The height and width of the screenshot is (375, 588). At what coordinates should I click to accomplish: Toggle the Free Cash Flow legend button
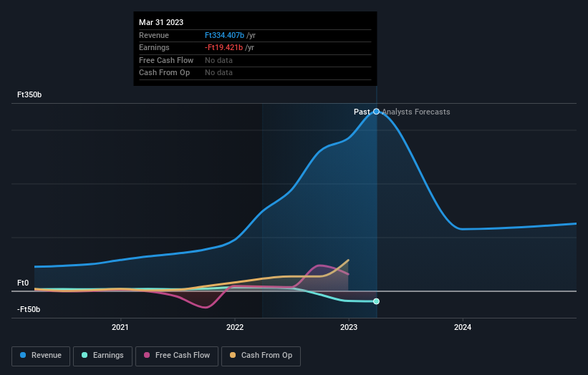177,356
